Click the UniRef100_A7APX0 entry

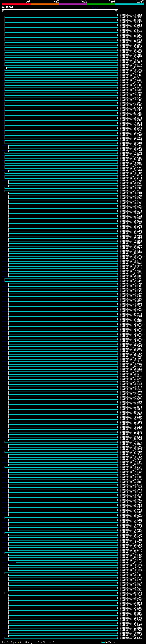pos(131,191)
